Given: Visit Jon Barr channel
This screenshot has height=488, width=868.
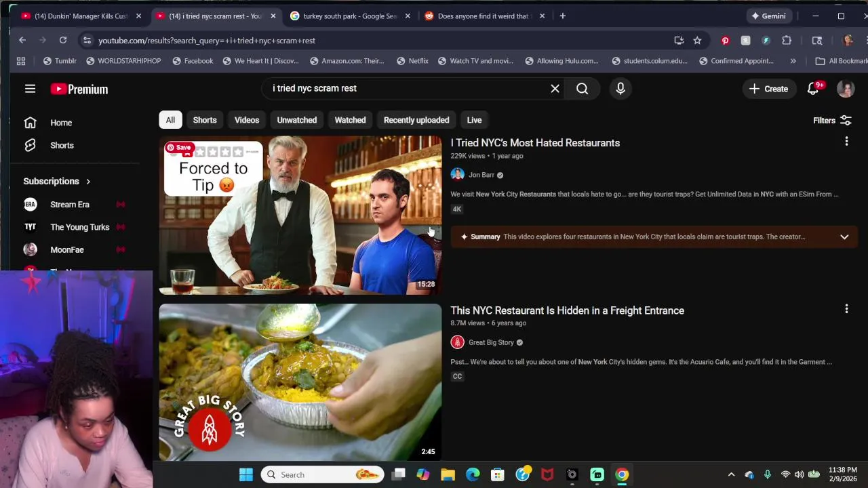Looking at the screenshot, I should click(x=481, y=175).
